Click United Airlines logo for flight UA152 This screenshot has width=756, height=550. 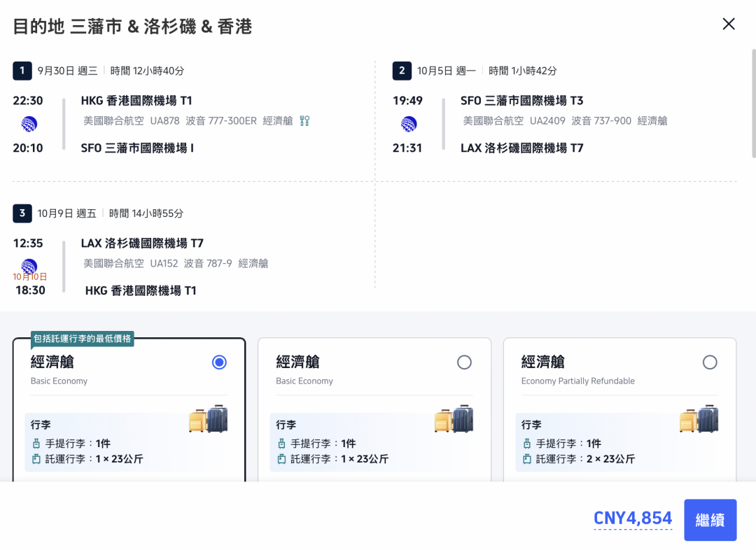point(29,266)
